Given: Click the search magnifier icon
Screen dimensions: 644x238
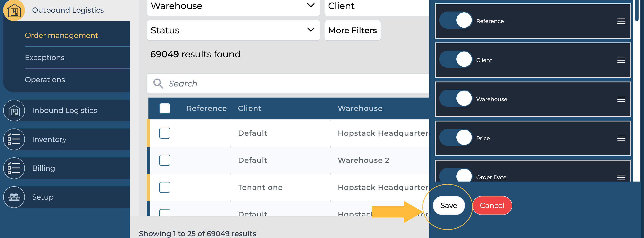Looking at the screenshot, I should tap(158, 84).
